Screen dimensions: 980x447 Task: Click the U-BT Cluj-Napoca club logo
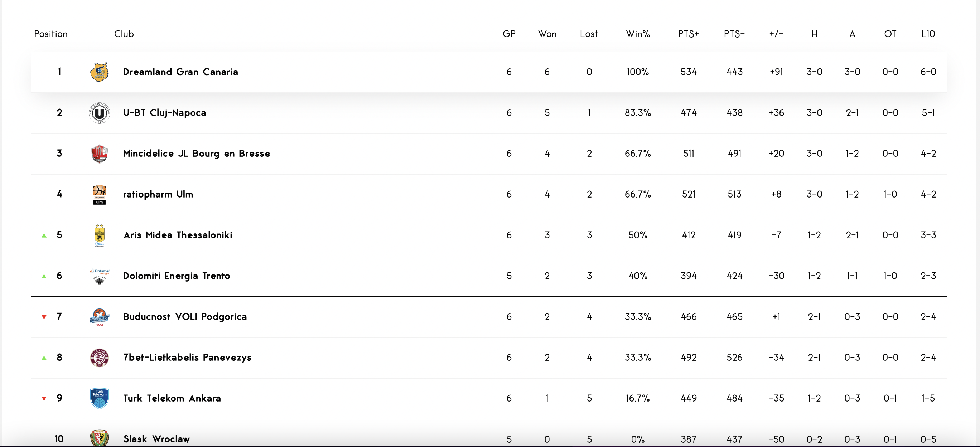coord(99,113)
